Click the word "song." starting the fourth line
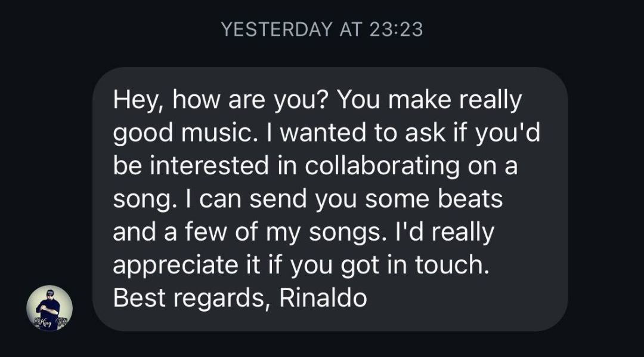This screenshot has height=357, width=644. [x=142, y=199]
